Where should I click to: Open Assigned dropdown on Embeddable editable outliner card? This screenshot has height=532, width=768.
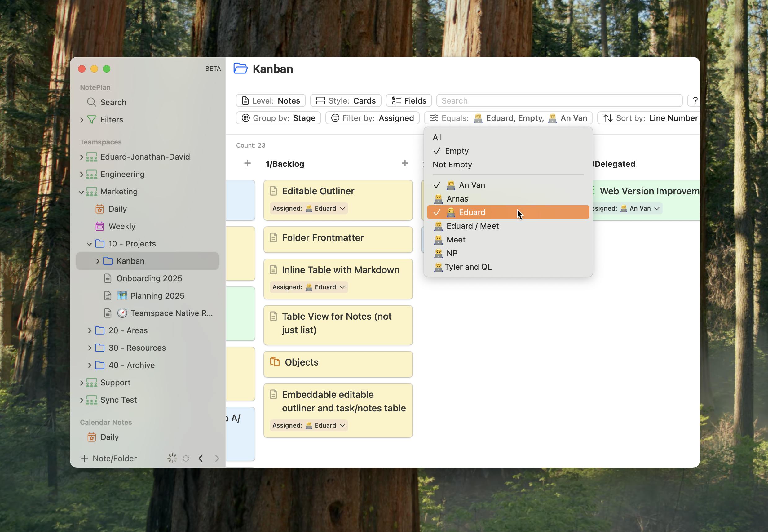click(x=309, y=425)
